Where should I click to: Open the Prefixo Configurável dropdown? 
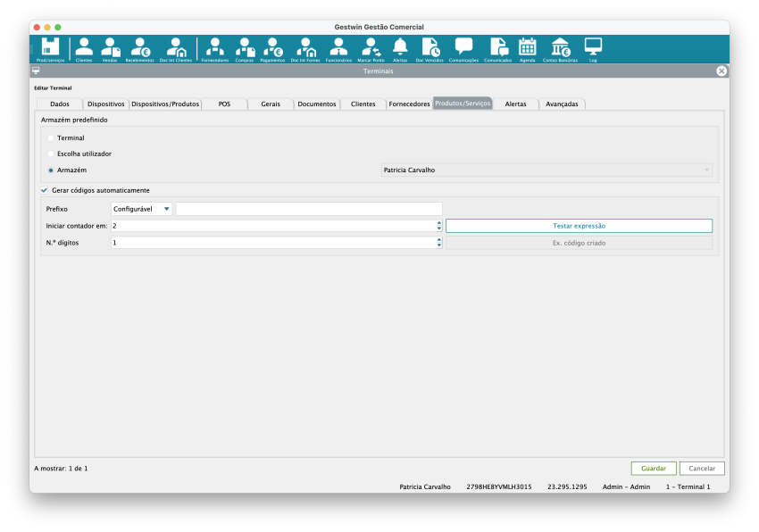[x=141, y=209]
